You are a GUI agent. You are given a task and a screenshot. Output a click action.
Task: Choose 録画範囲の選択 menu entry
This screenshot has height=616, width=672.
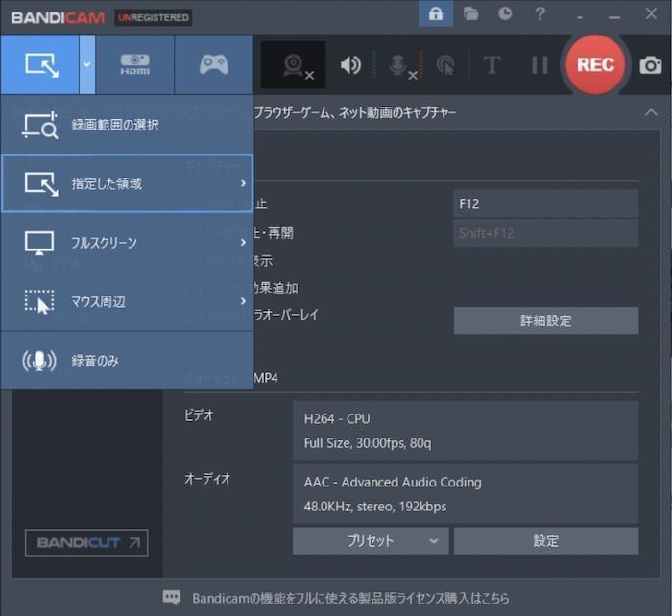128,125
